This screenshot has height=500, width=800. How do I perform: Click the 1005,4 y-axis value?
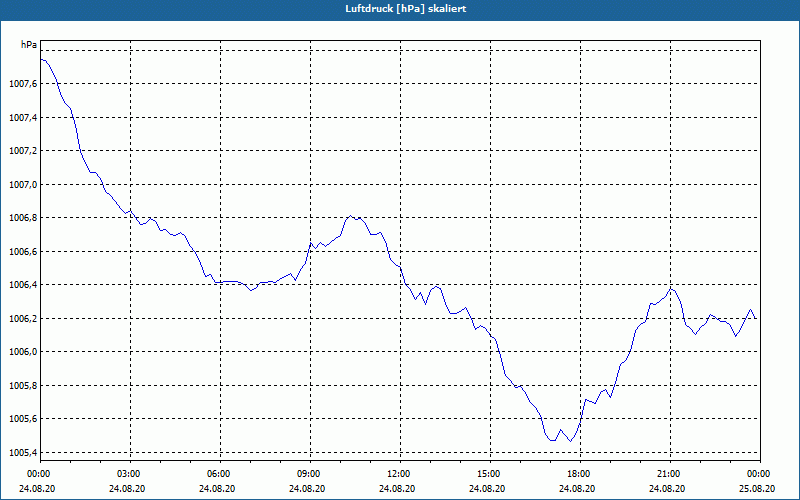point(23,453)
